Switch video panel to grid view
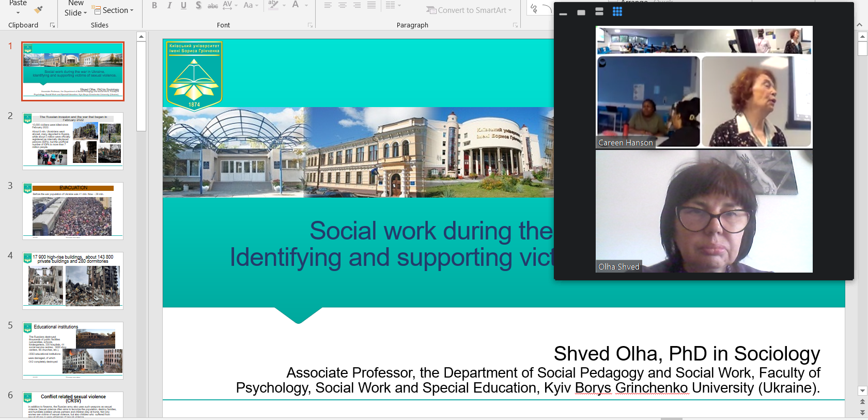Screen dimensions: 868x420 tap(617, 12)
